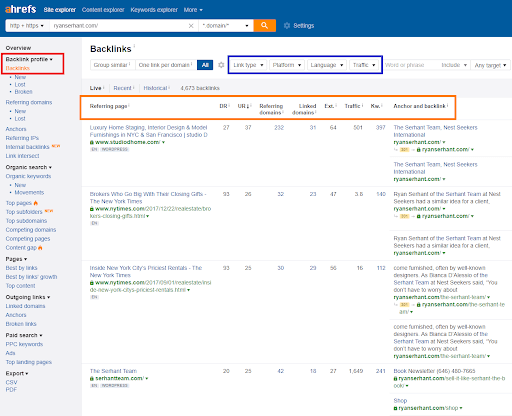This screenshot has height=416, width=512.
Task: Switch to the Recent tab
Action: [122, 88]
